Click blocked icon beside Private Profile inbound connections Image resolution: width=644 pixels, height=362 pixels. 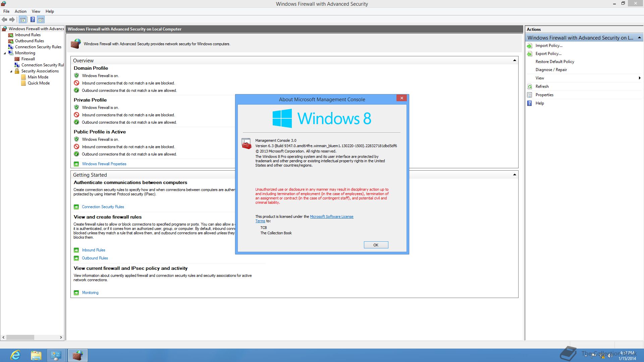pyautogui.click(x=76, y=115)
